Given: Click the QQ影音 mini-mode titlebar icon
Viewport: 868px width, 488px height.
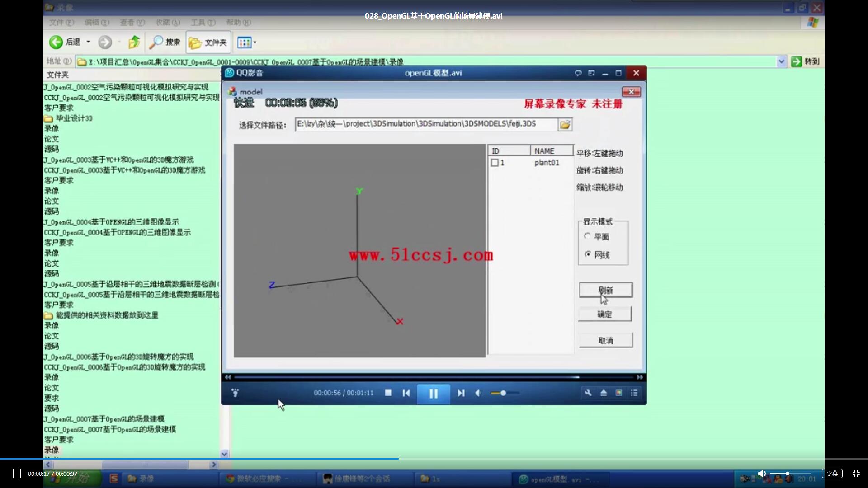Looking at the screenshot, I should tap(591, 73).
